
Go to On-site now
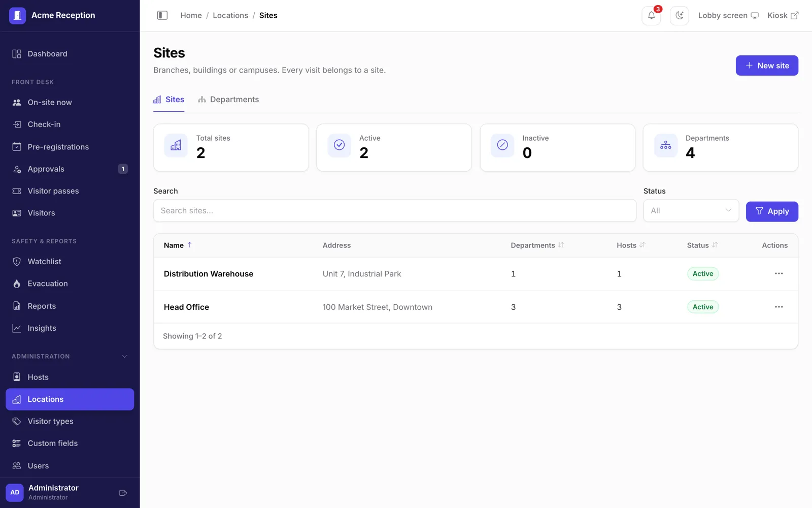70,102
